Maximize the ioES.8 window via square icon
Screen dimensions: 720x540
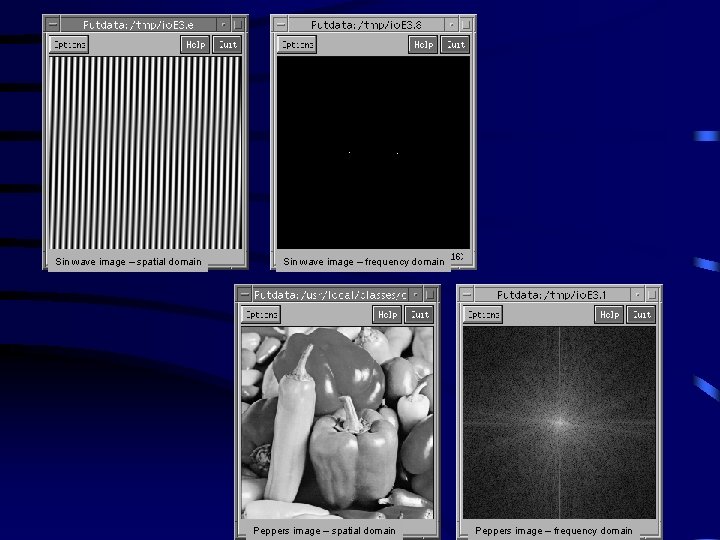click(466, 24)
